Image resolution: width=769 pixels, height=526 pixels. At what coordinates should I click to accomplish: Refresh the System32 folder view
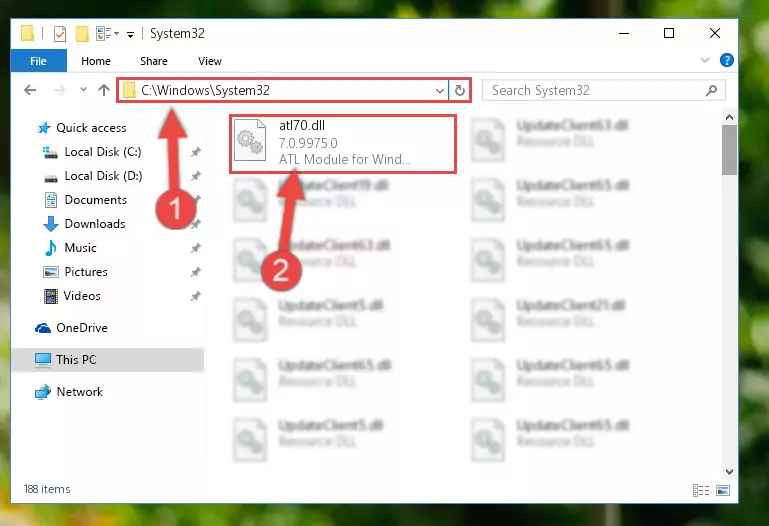[x=460, y=91]
